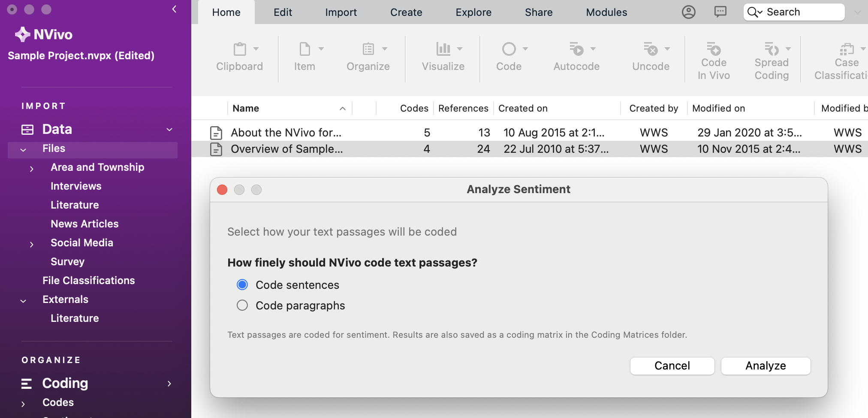The height and width of the screenshot is (418, 868).
Task: Expand the Area and Township folder
Action: pyautogui.click(x=32, y=169)
